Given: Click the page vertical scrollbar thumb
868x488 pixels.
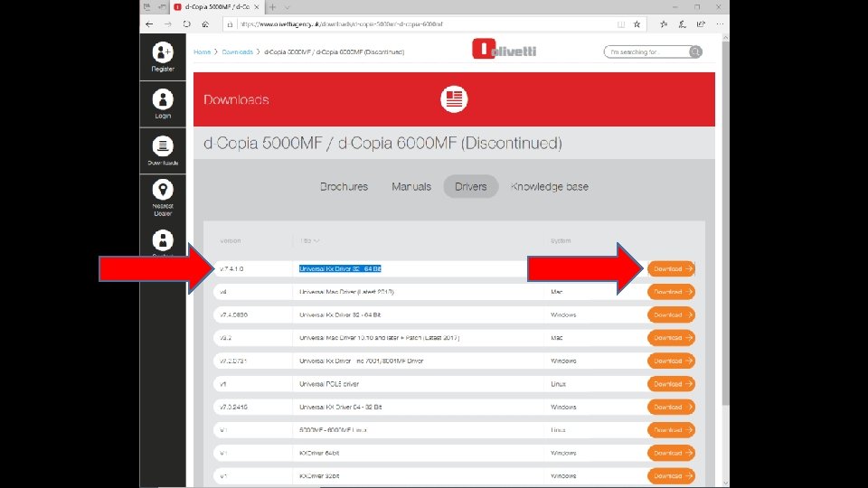Looking at the screenshot, I should (725, 223).
